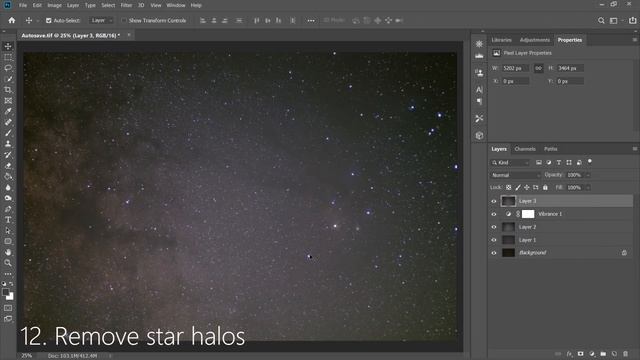Add layer style fx icon
Viewport: 640px width, 360px height.
point(569,354)
